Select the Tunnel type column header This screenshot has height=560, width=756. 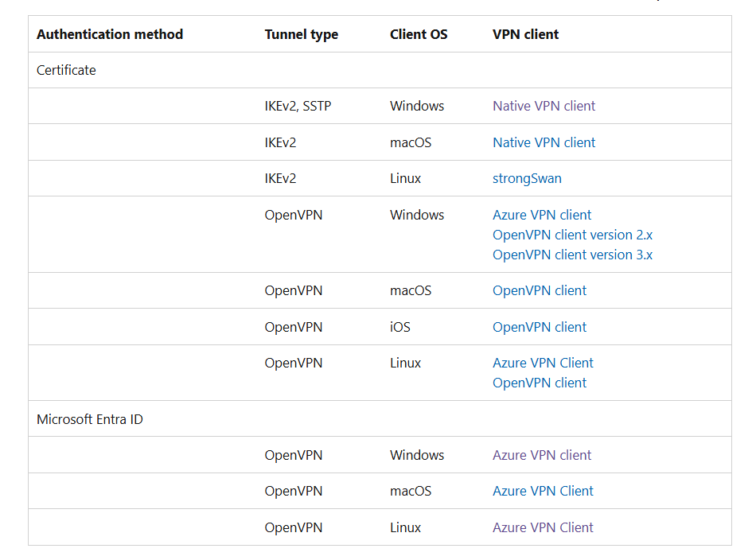[x=301, y=34]
